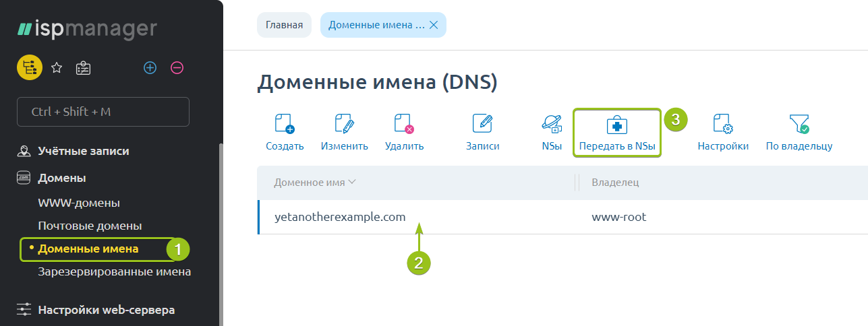Open Записи toolbar button

pos(482,132)
